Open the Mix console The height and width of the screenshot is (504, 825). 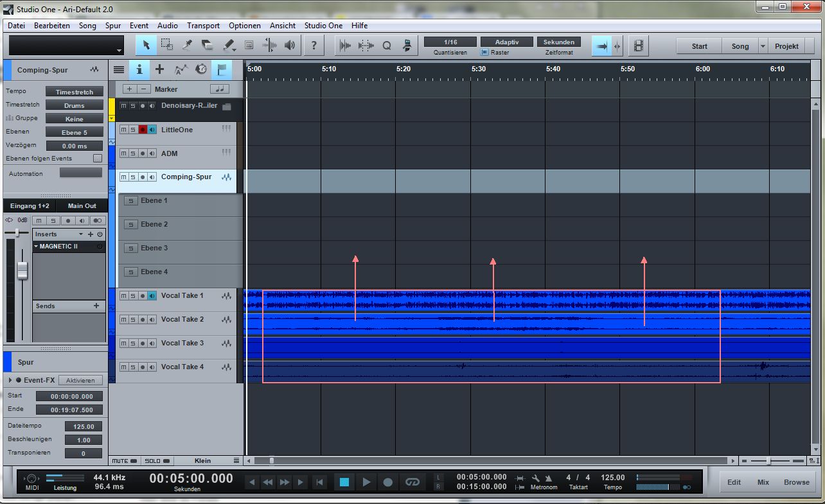tap(763, 482)
